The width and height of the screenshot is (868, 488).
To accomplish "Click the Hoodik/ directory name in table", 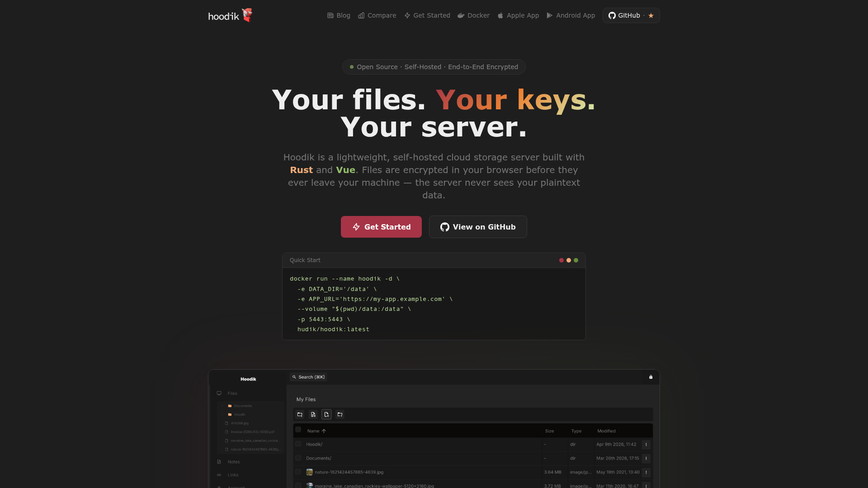I will [x=314, y=445].
